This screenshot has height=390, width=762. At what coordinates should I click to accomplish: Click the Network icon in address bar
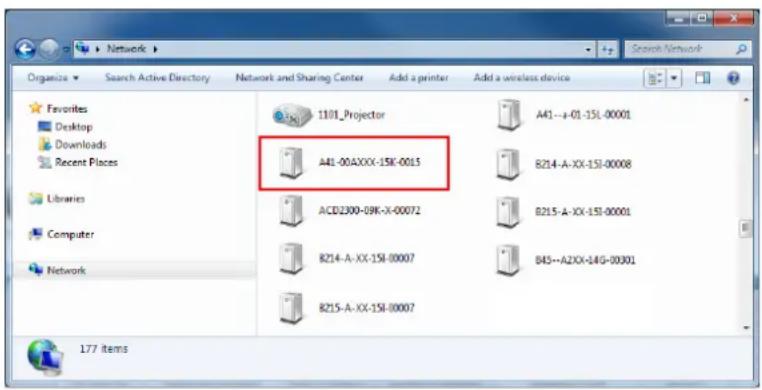[x=83, y=49]
